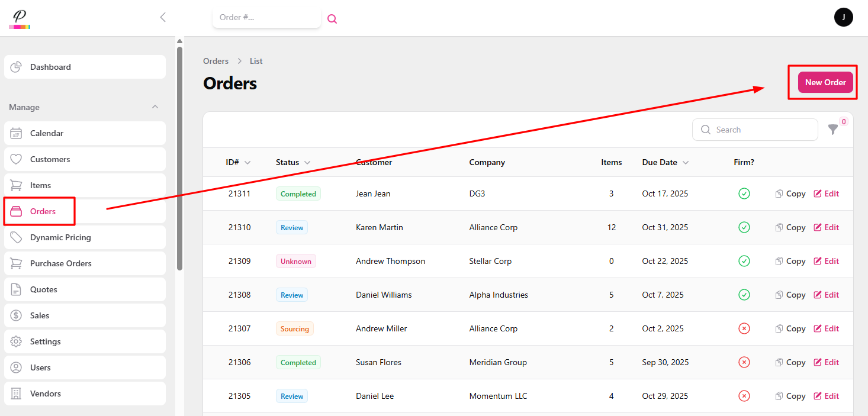
Task: Click the Vendors building icon
Action: coord(17,394)
